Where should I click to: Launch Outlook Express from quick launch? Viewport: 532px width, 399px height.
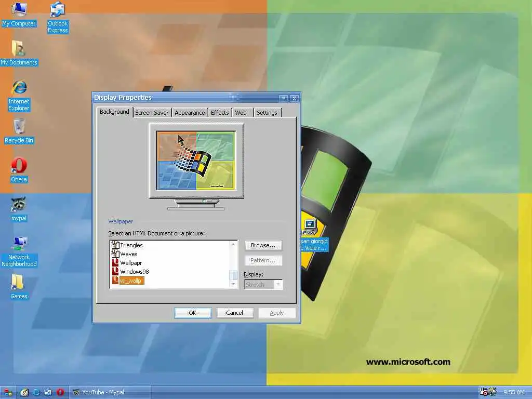pyautogui.click(x=48, y=393)
